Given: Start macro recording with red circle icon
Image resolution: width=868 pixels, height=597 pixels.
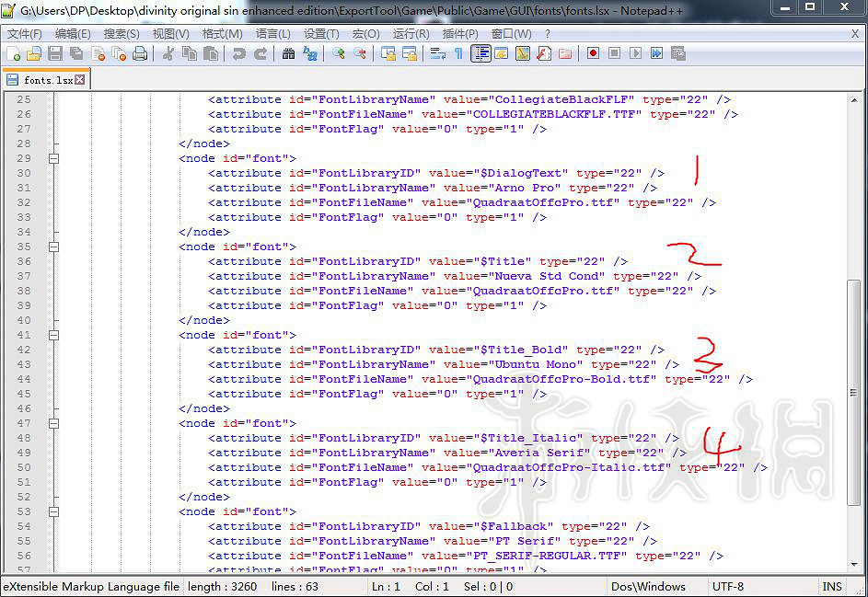Looking at the screenshot, I should coord(593,54).
